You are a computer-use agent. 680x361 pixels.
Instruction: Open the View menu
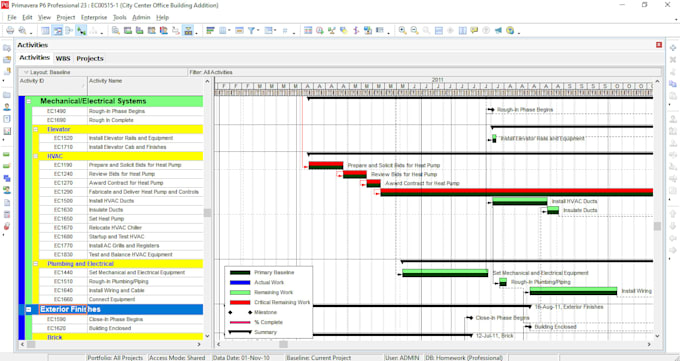(x=44, y=17)
